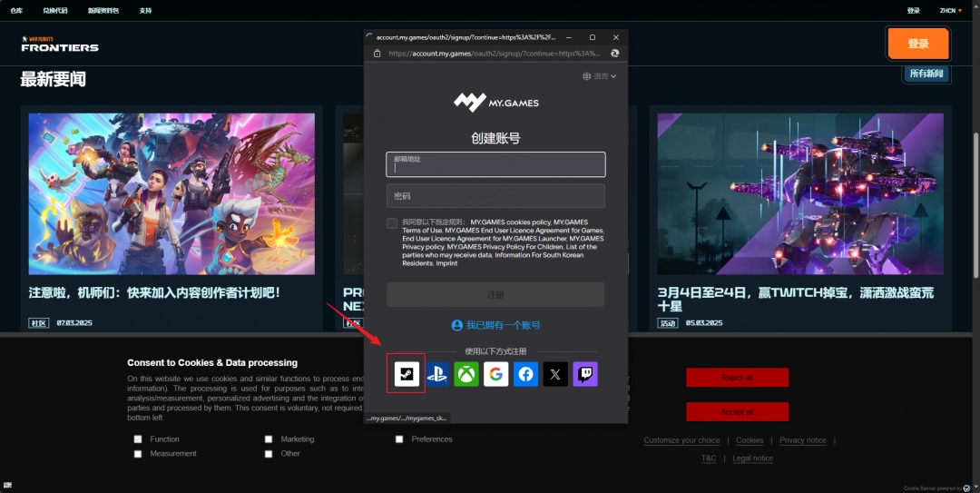
Task: Choose Xbox sign-up icon
Action: point(466,374)
